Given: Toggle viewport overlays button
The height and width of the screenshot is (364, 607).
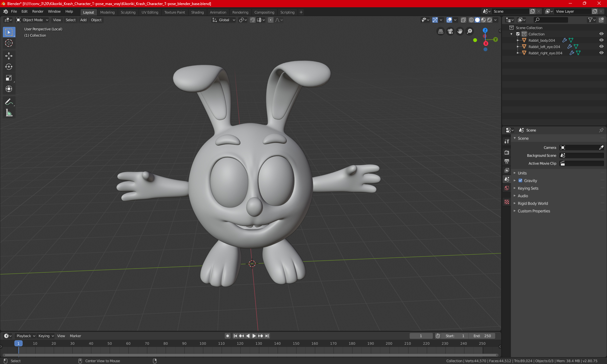Looking at the screenshot, I should click(x=449, y=20).
